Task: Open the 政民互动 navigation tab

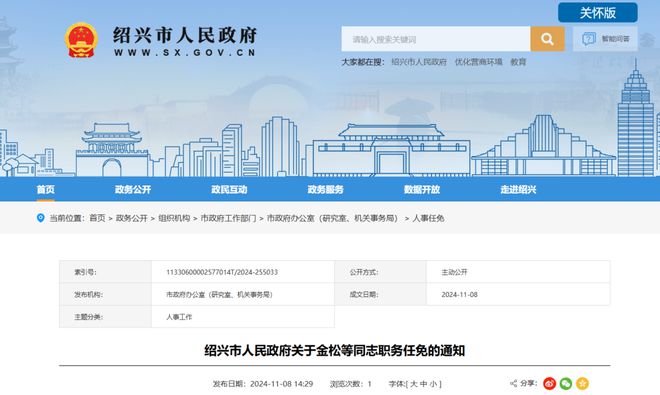Action: 229,189
